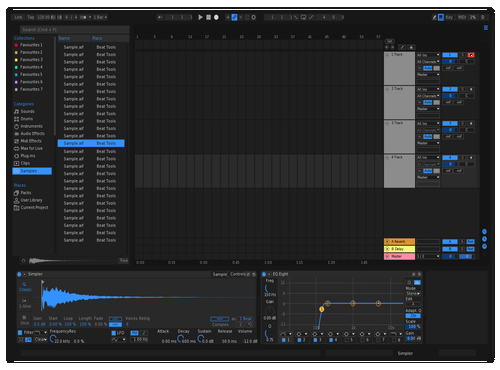This screenshot has height=370, width=500.
Task: Preview the sample with the browser headphone button
Action: click(23, 261)
